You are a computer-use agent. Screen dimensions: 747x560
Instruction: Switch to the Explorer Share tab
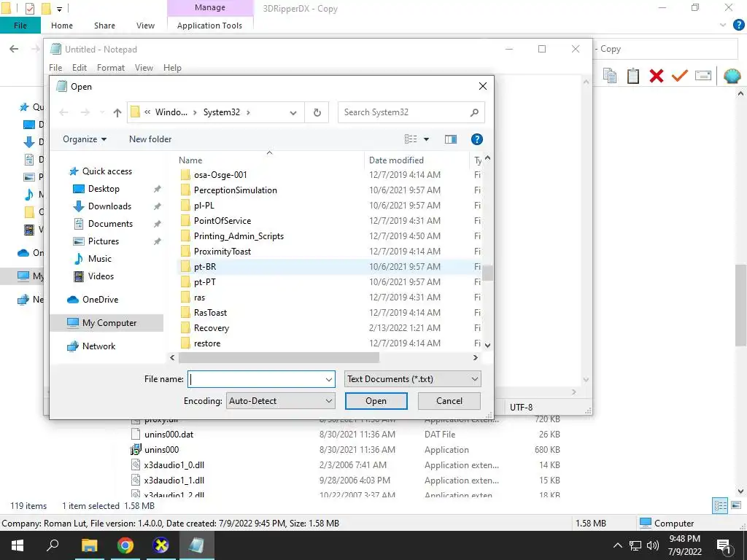104,26
